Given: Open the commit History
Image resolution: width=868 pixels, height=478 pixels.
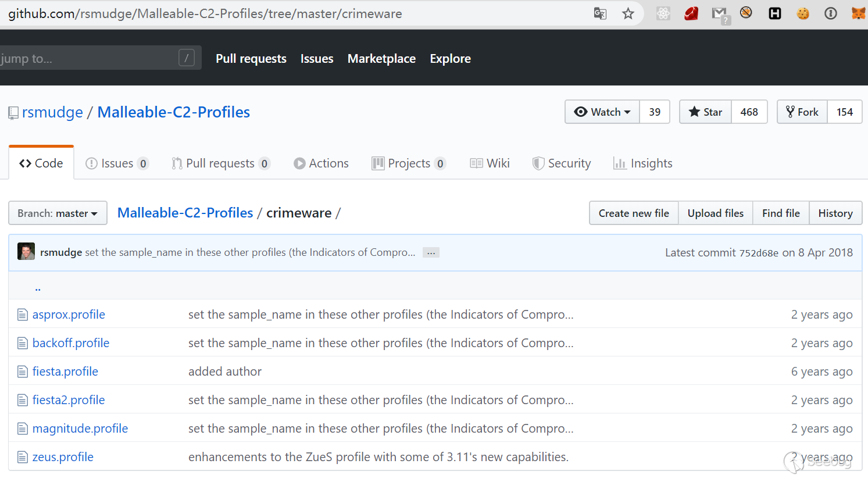Looking at the screenshot, I should [x=835, y=213].
